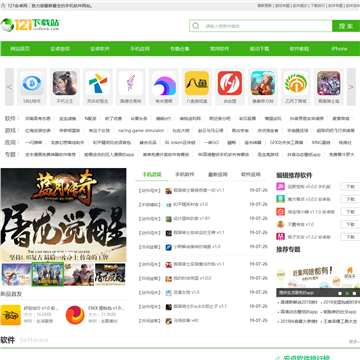Select the highlighted second banner thumbnail
The image size is (360, 360).
[48, 274]
